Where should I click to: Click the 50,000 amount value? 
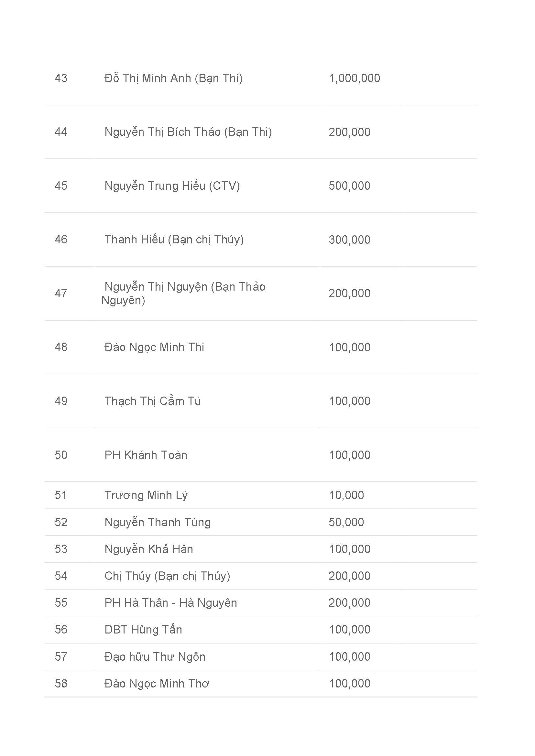coord(346,522)
